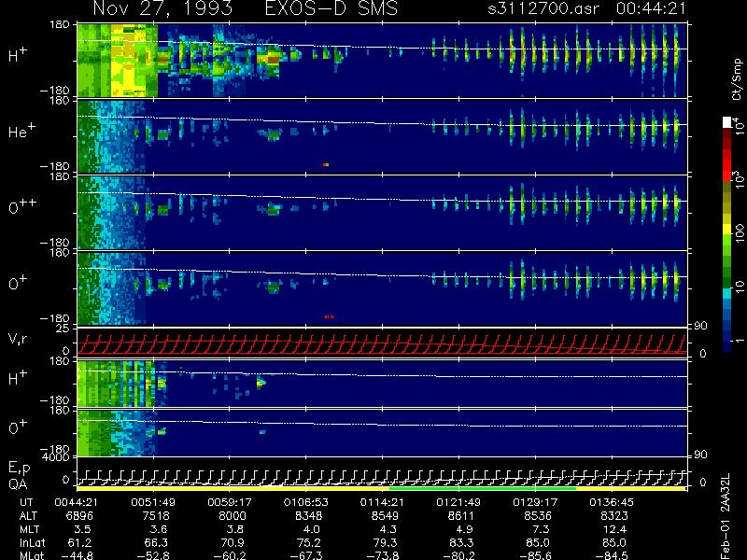This screenshot has height=560, width=747.
Task: Click the header time '00:44:21'
Action: (651, 8)
